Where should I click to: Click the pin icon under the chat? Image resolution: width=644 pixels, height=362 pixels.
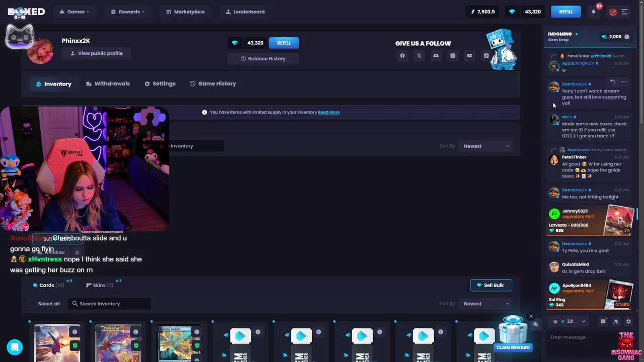click(x=616, y=321)
